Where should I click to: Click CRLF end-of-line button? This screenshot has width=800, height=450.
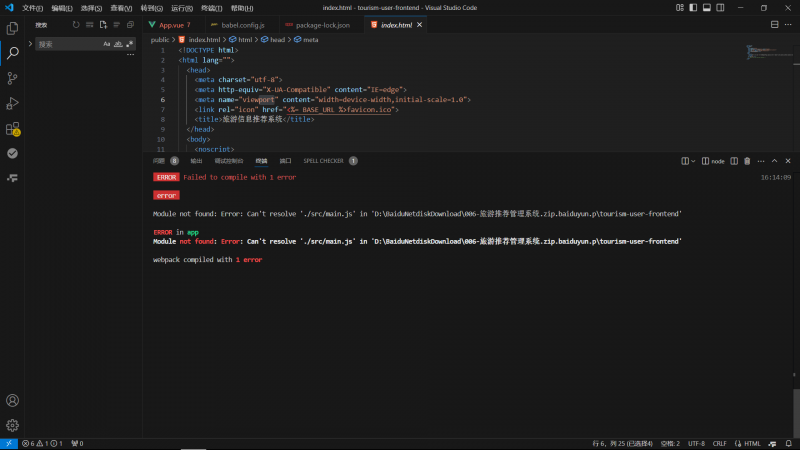719,443
